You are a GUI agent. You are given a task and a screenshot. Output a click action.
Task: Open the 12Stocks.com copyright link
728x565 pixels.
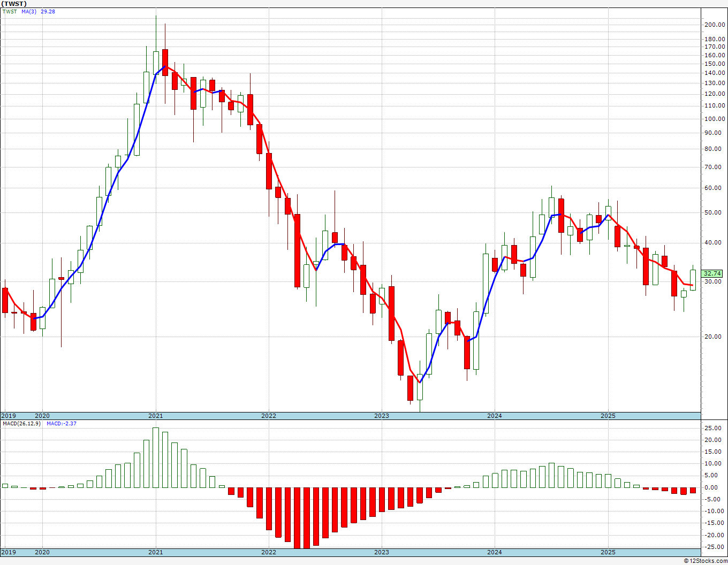pyautogui.click(x=705, y=561)
